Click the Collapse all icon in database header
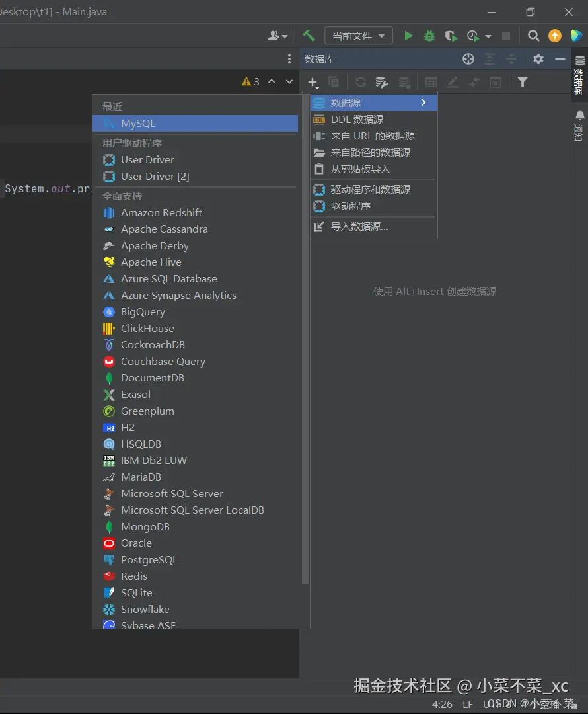588x714 pixels. coord(511,59)
